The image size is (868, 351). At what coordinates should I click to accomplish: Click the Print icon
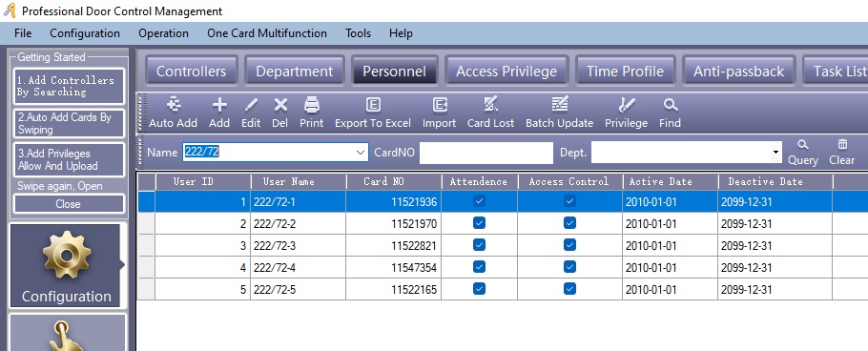[x=312, y=105]
